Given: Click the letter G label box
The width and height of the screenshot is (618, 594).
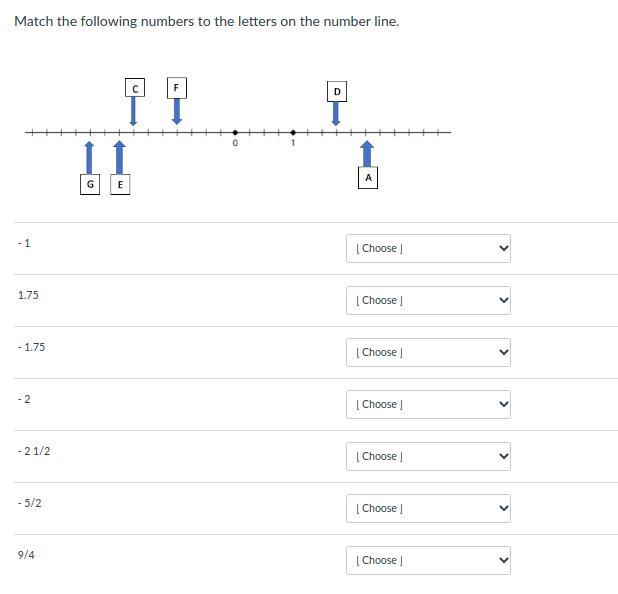Looking at the screenshot, I should coord(90,184).
